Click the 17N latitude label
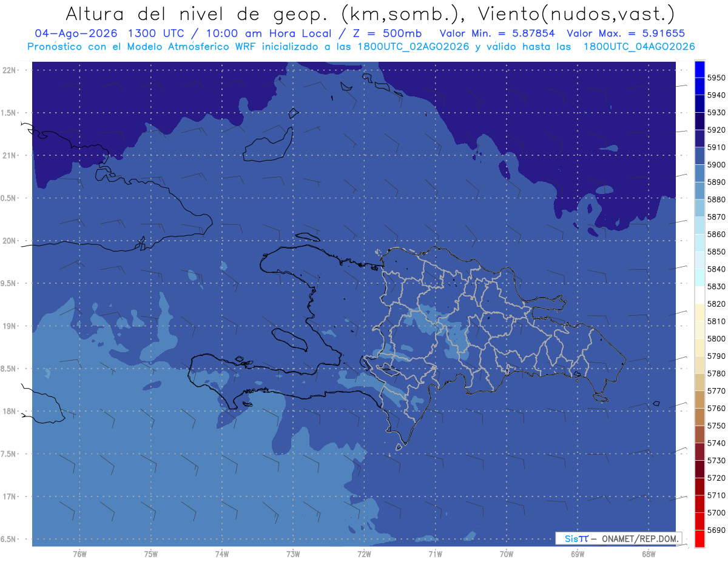Image resolution: width=728 pixels, height=562 pixels. click(x=8, y=497)
